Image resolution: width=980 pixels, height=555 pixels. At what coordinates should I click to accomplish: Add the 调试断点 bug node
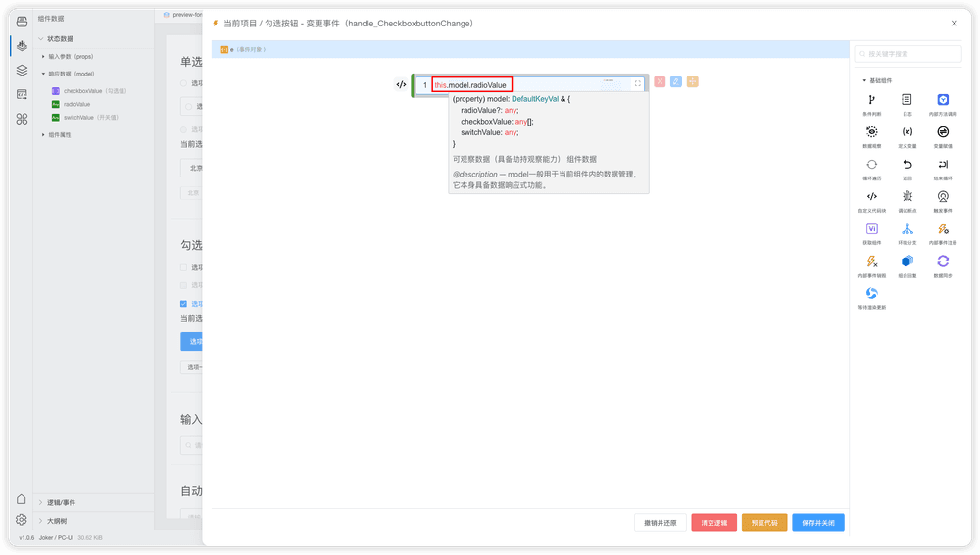(906, 201)
